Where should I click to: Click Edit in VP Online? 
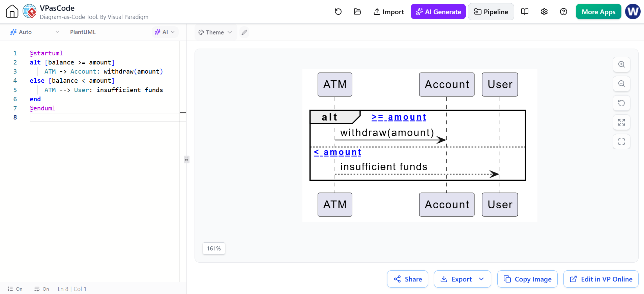pos(601,279)
